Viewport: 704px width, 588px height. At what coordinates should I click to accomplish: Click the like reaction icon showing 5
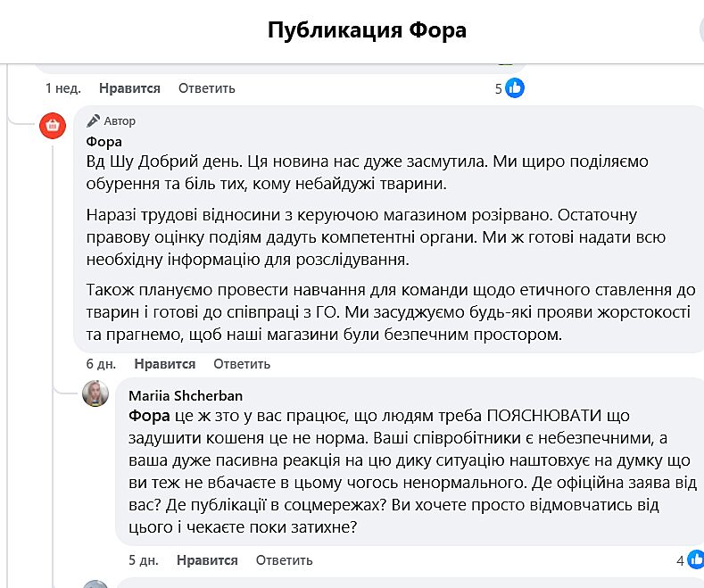pos(515,87)
